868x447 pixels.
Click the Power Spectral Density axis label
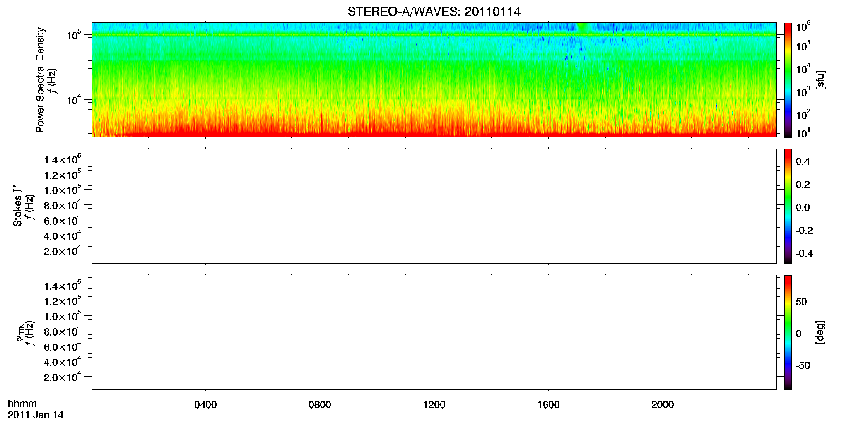[x=40, y=80]
